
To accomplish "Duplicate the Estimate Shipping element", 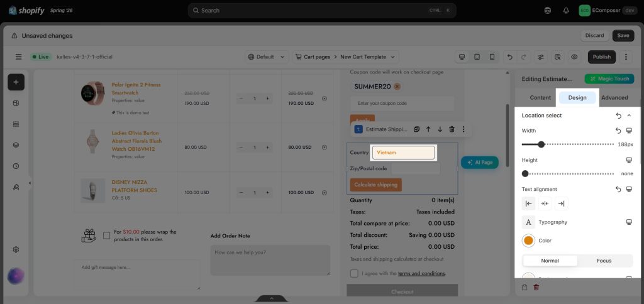I will (x=416, y=129).
